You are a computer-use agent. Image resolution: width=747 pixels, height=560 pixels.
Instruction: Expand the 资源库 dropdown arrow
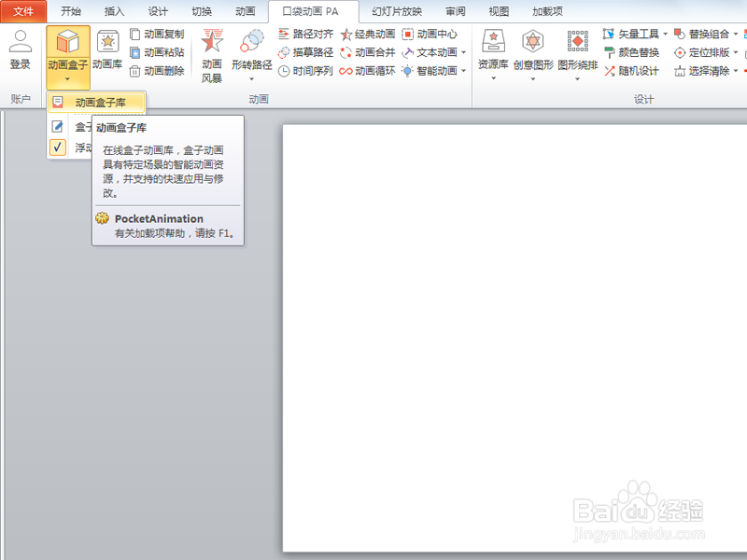point(494,78)
